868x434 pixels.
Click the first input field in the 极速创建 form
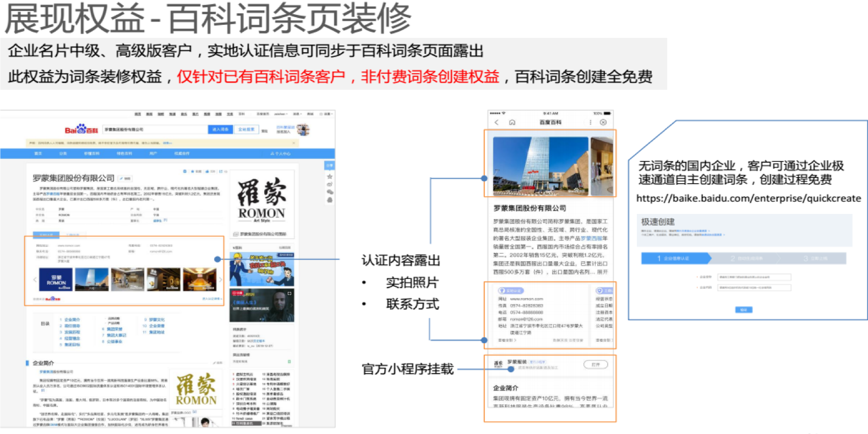pyautogui.click(x=754, y=277)
